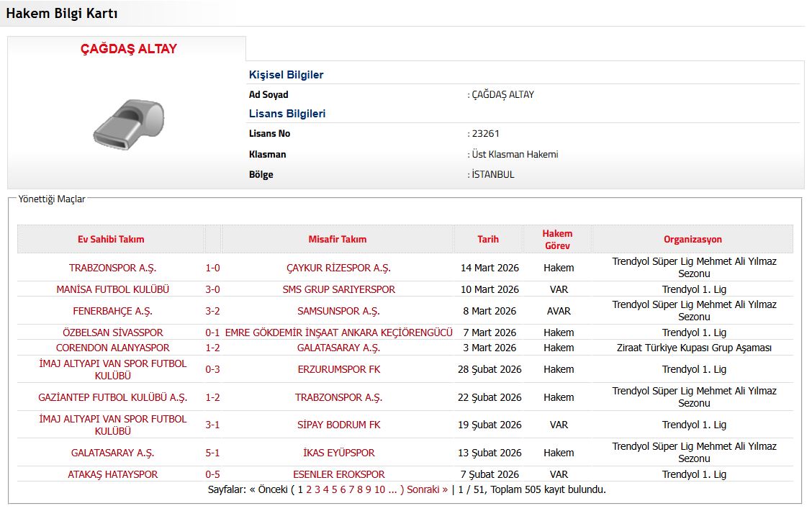Open SİPAY BODRUM FK team link

[338, 425]
